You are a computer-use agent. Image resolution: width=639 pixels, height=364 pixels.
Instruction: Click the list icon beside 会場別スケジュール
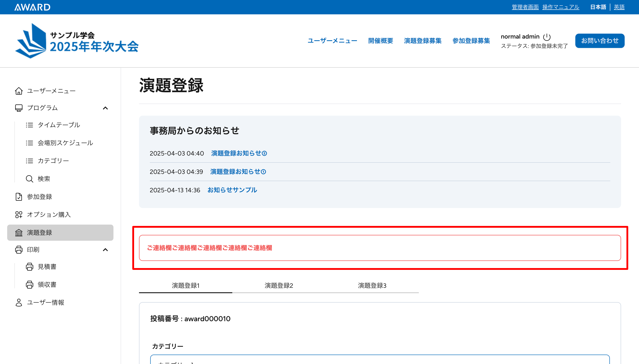click(x=30, y=143)
